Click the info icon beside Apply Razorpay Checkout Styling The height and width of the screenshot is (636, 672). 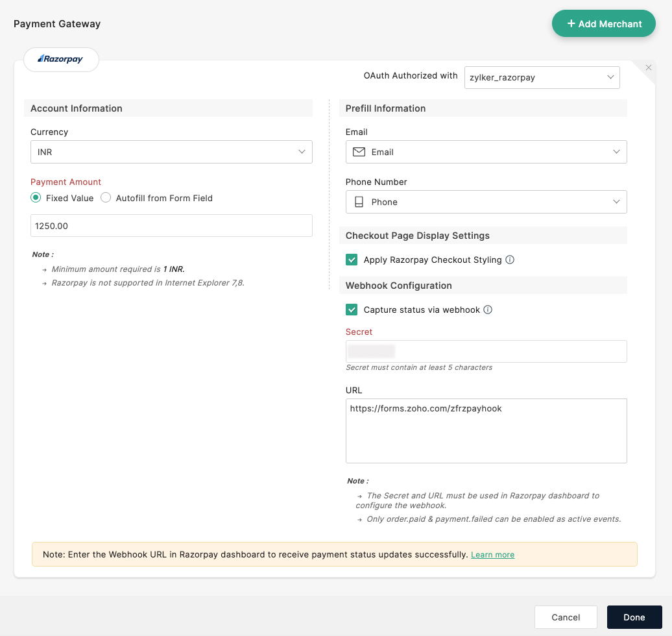click(510, 260)
